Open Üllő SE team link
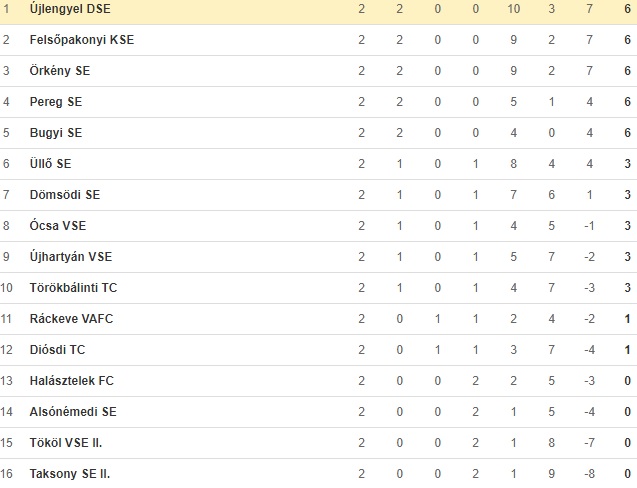This screenshot has width=637, height=488. pos(50,164)
